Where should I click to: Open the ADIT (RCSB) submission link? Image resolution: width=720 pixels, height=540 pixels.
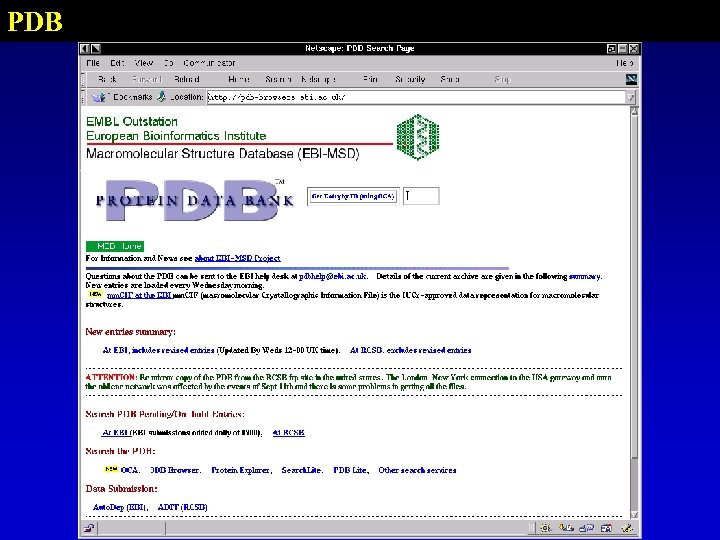pos(182,507)
